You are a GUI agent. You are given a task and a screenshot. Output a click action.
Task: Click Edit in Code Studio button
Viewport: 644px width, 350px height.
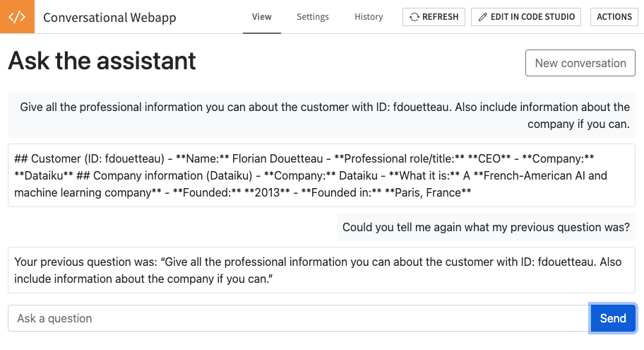[525, 17]
